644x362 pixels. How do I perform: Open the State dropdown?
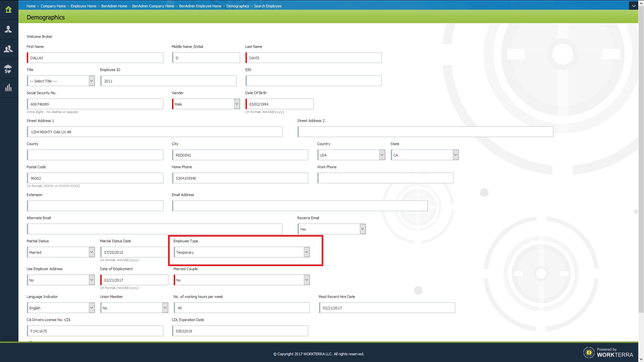[425, 155]
